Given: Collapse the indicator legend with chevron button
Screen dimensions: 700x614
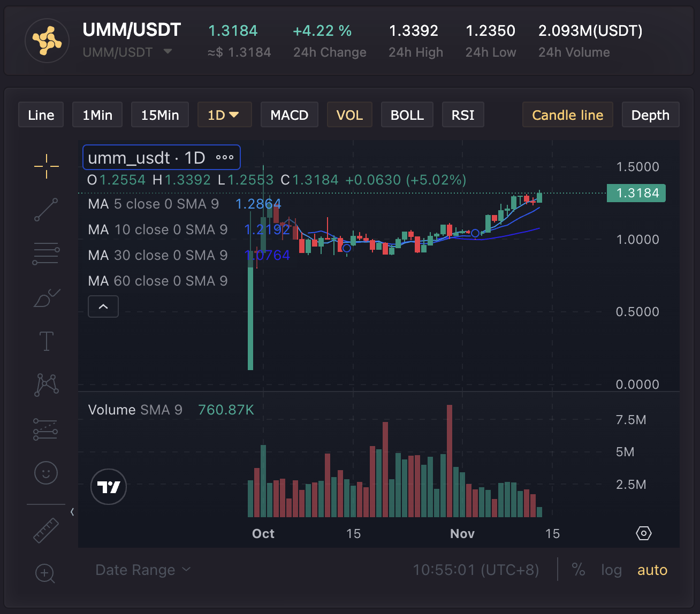Looking at the screenshot, I should [x=103, y=306].
